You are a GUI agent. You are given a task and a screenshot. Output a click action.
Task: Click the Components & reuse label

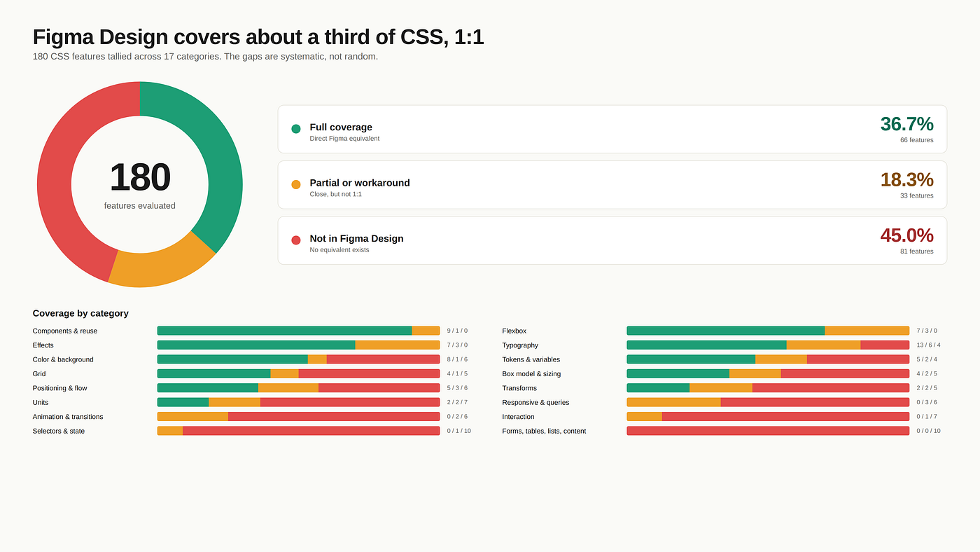[65, 331]
